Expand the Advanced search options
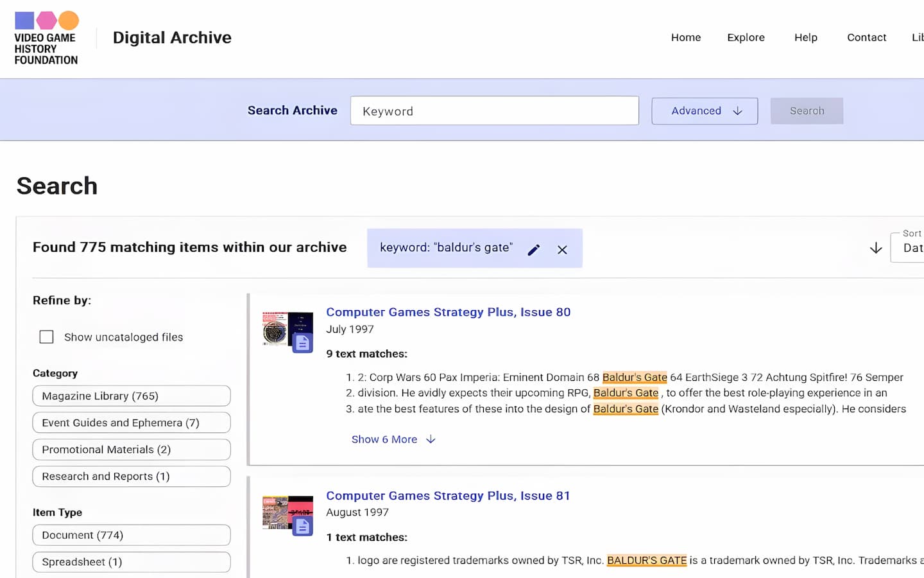Image resolution: width=924 pixels, height=578 pixels. 704,111
